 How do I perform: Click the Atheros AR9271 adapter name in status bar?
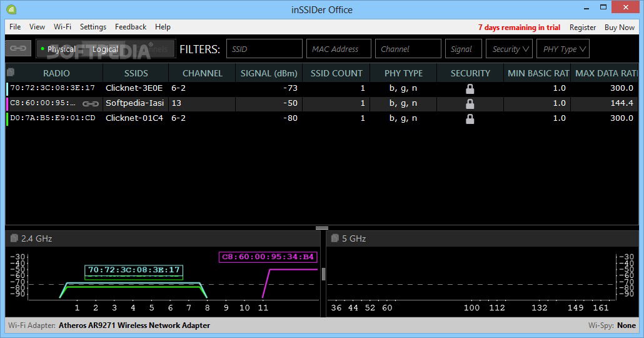[x=134, y=325]
